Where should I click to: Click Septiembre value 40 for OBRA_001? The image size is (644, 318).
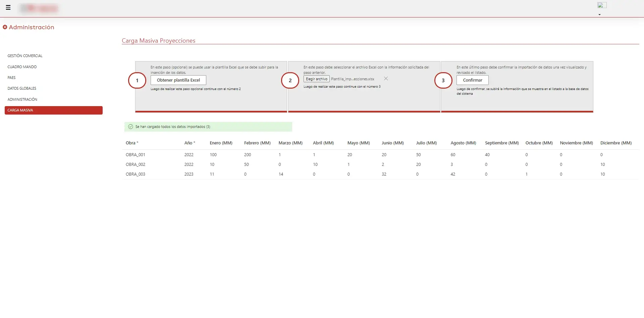pyautogui.click(x=487, y=155)
